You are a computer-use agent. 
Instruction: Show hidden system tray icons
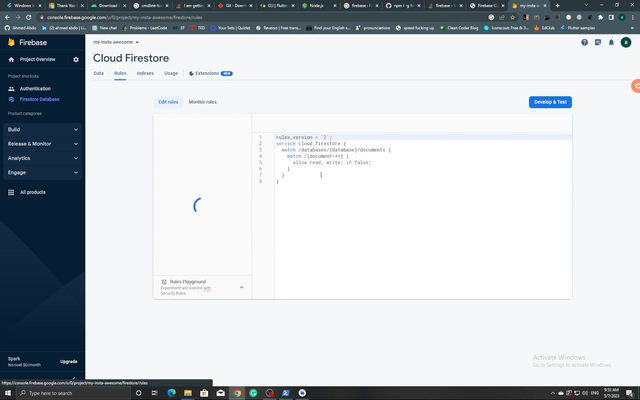553,393
